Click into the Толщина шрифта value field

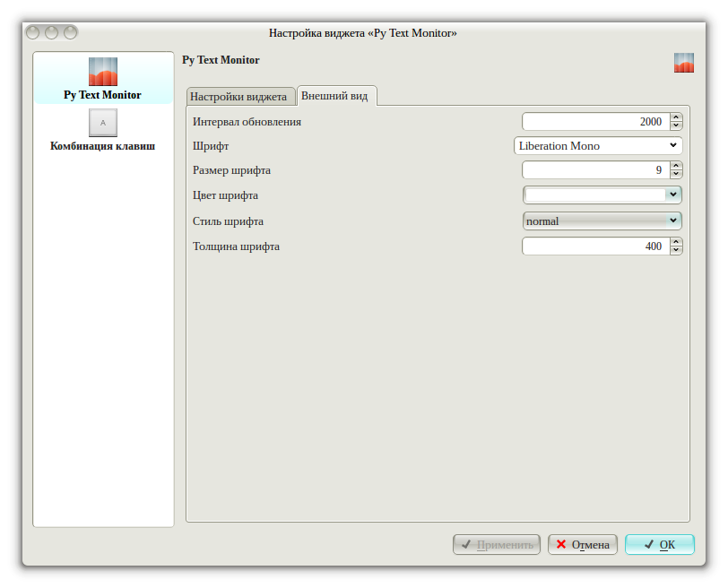[594, 246]
